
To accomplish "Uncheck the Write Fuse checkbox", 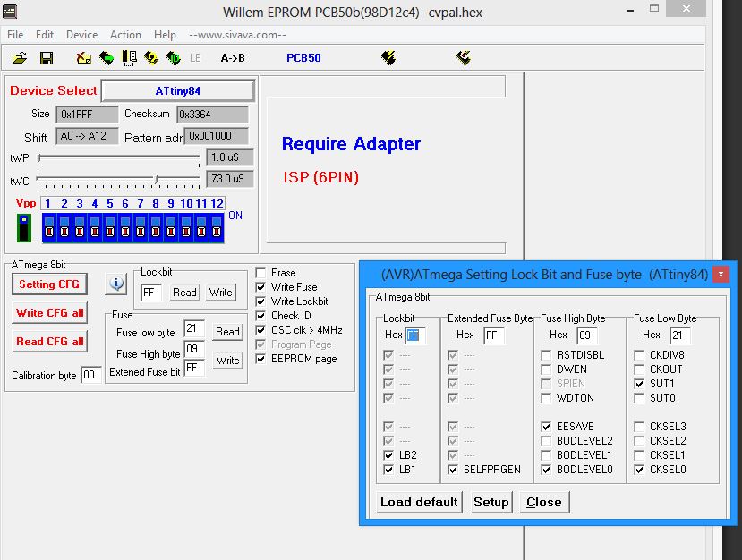I will pyautogui.click(x=260, y=287).
